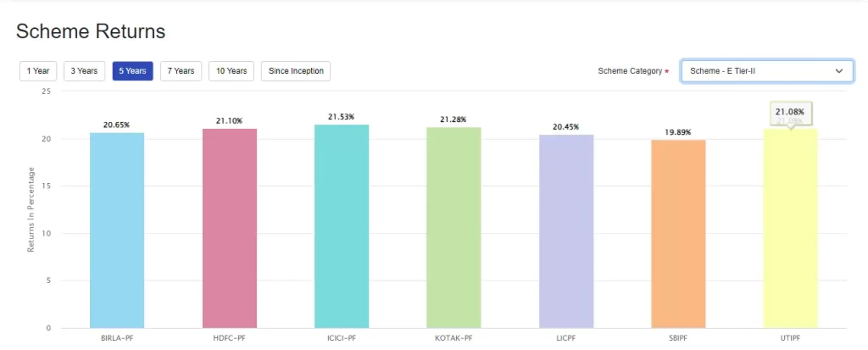Click the ICICI-PF axis label

342,337
